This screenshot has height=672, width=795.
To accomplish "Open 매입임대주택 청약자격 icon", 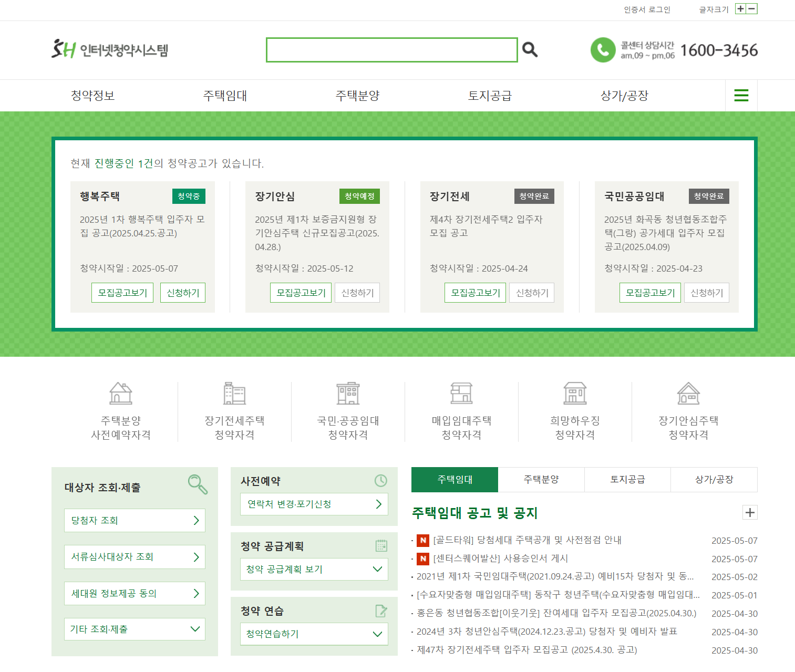I will 461,393.
